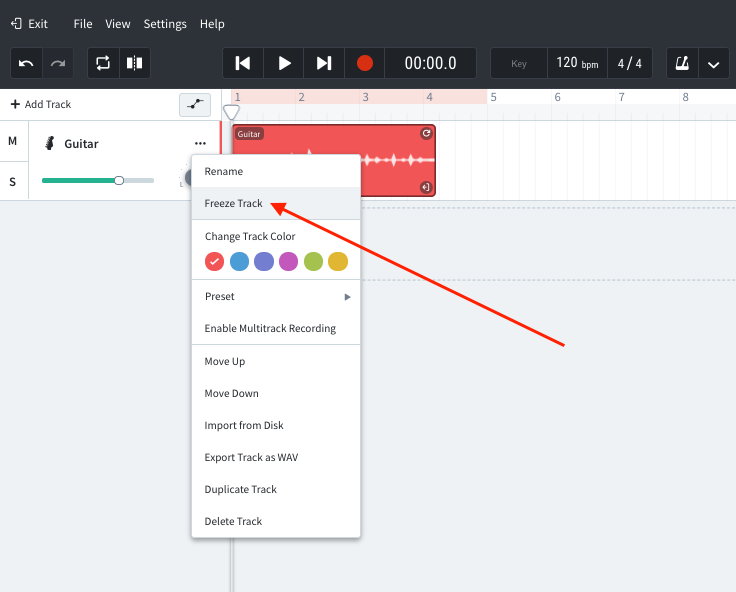Click the Exit button

click(x=29, y=24)
